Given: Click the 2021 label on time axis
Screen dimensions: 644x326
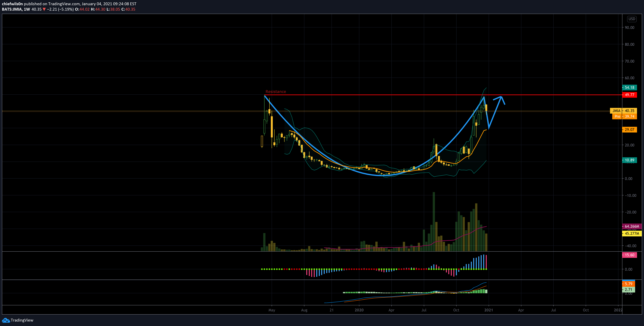Looking at the screenshot, I should click(x=488, y=310).
